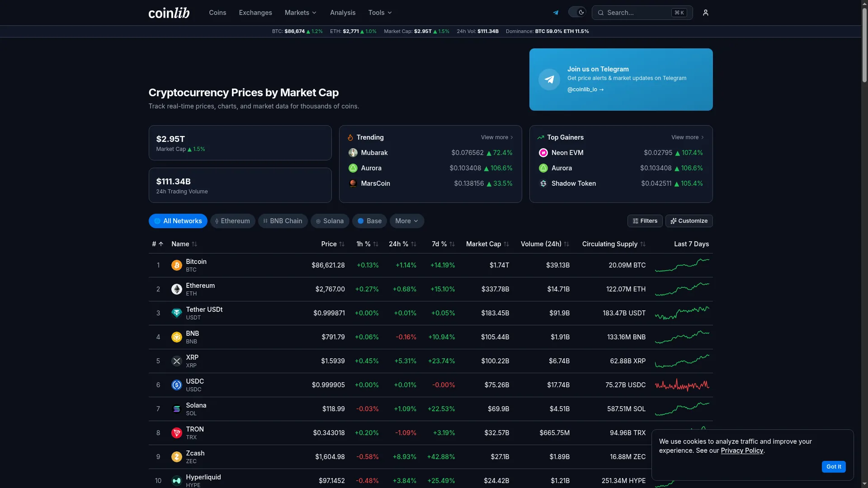Open the Customize button
Screen dimensions: 868x488
(x=689, y=221)
